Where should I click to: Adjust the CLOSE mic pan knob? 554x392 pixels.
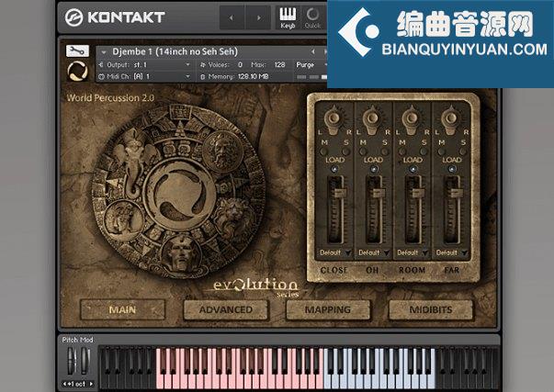point(334,118)
